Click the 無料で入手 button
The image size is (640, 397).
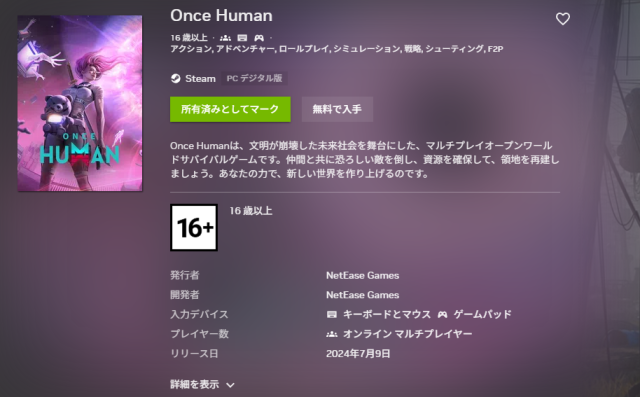(x=337, y=109)
